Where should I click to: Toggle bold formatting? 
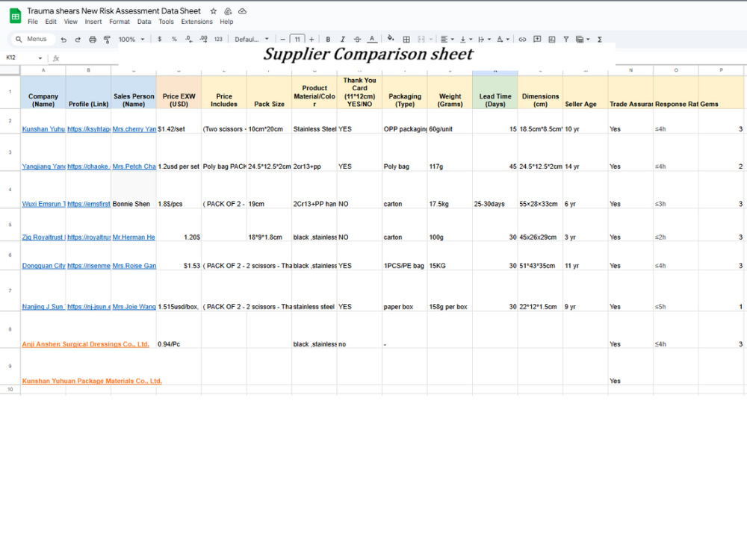click(328, 40)
